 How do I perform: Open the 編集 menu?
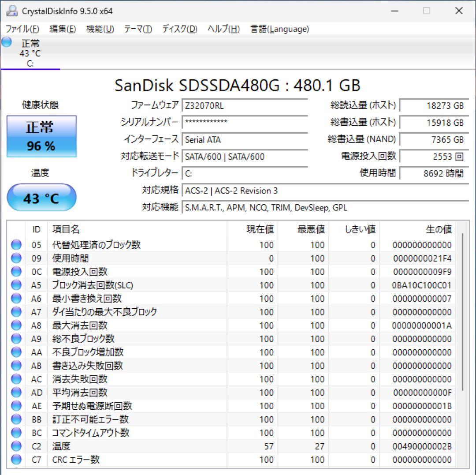tap(63, 29)
